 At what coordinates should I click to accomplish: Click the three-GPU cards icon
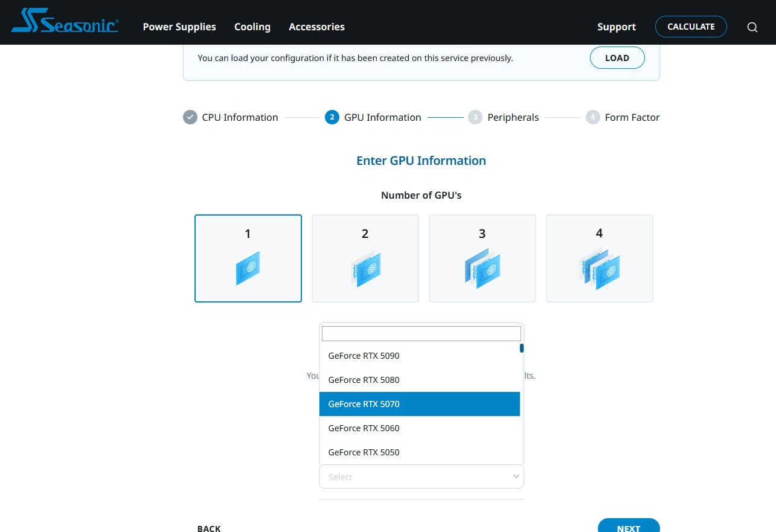tap(482, 269)
